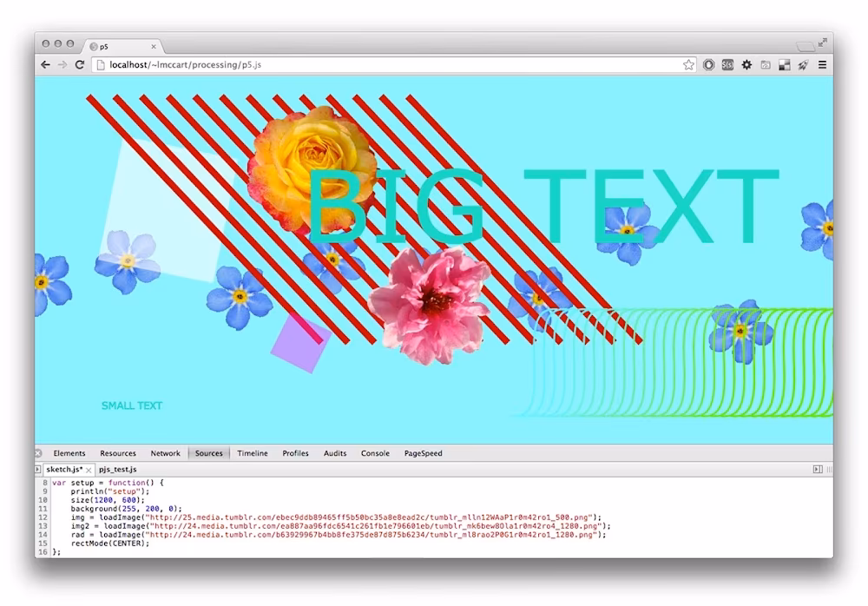The width and height of the screenshot is (868, 606).
Task: Click the browser back arrow
Action: (x=46, y=65)
